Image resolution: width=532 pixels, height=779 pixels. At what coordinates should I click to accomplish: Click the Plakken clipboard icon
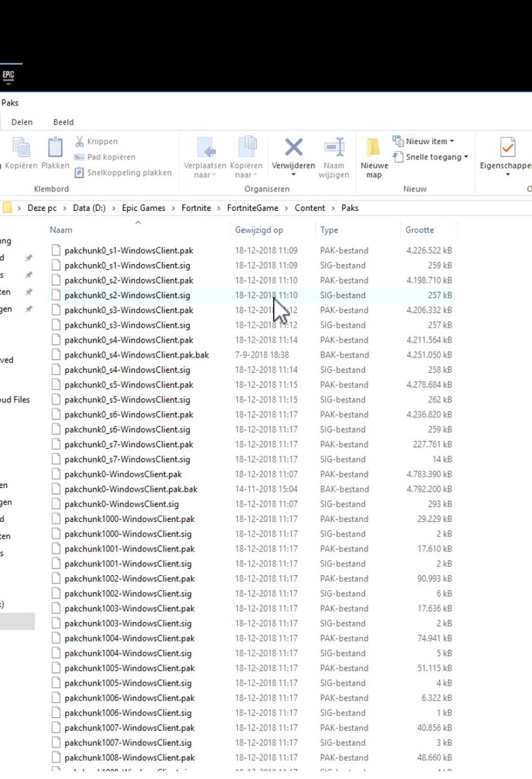(55, 147)
